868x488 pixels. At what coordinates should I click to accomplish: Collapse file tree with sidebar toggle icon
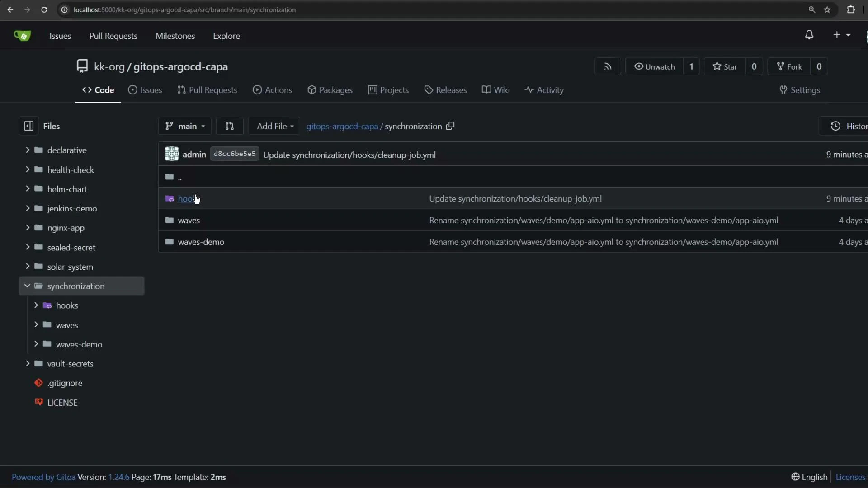[28, 126]
